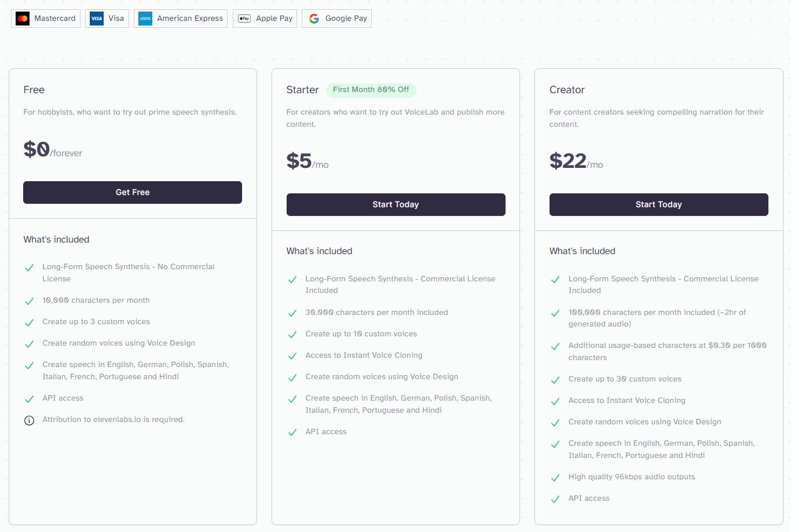Click Free plan's Create speech in English checkmark
The width and height of the screenshot is (791, 532).
29,365
